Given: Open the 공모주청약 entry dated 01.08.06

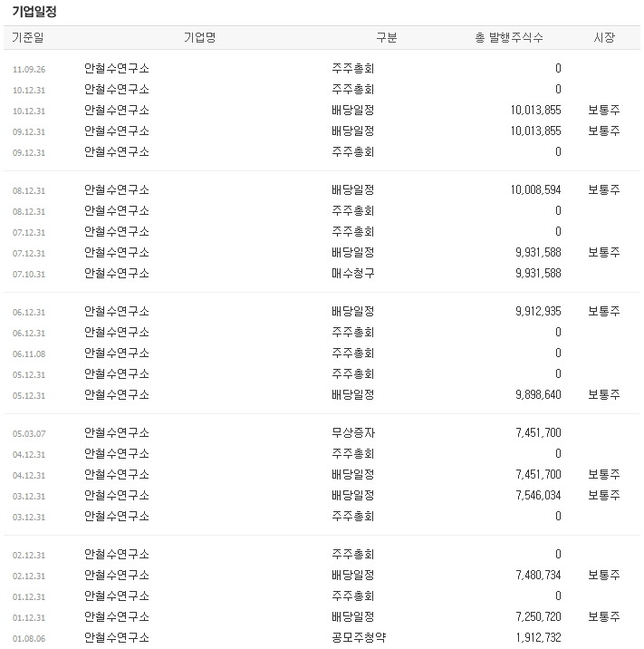Looking at the screenshot, I should [359, 638].
